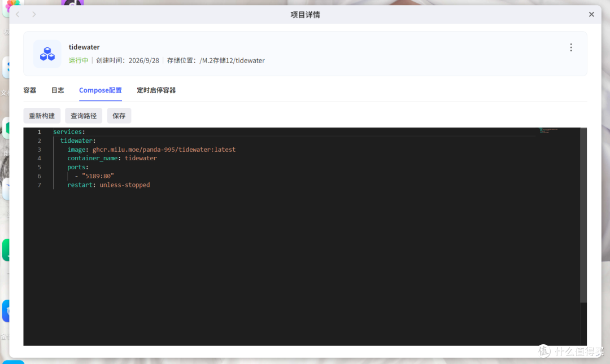Go back with the left arrow

pyautogui.click(x=18, y=14)
